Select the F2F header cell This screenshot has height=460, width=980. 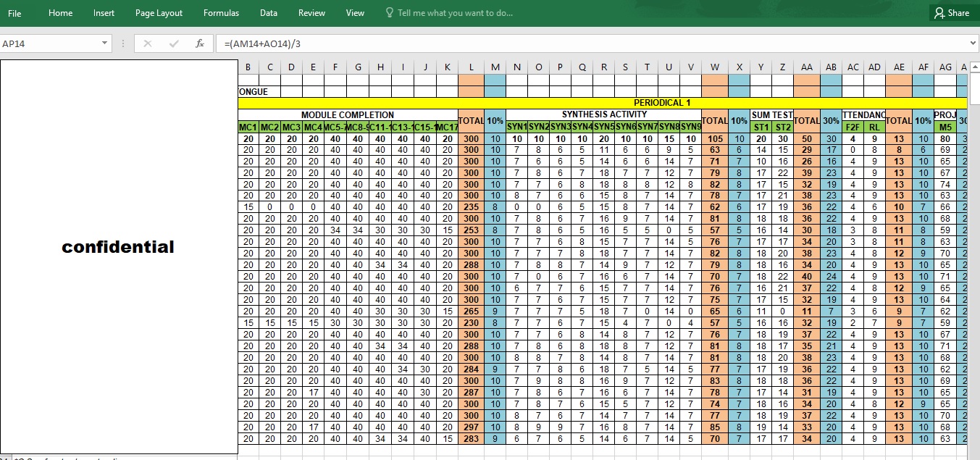[x=853, y=127]
